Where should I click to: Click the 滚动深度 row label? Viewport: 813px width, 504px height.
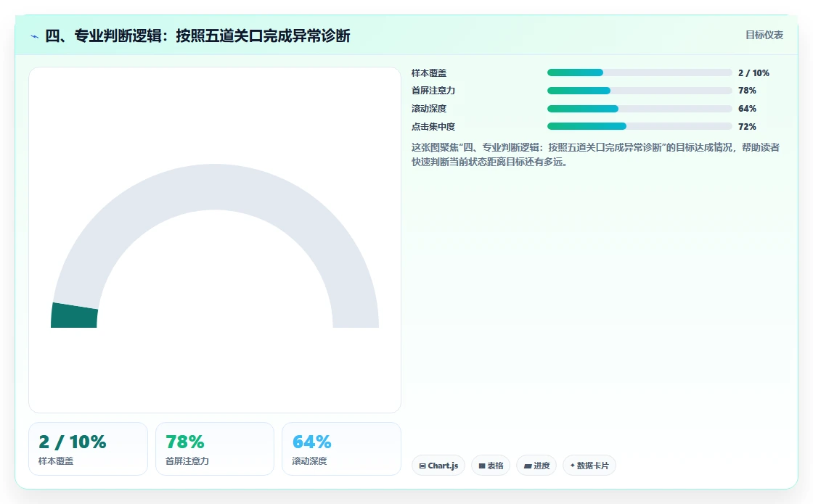pos(429,109)
